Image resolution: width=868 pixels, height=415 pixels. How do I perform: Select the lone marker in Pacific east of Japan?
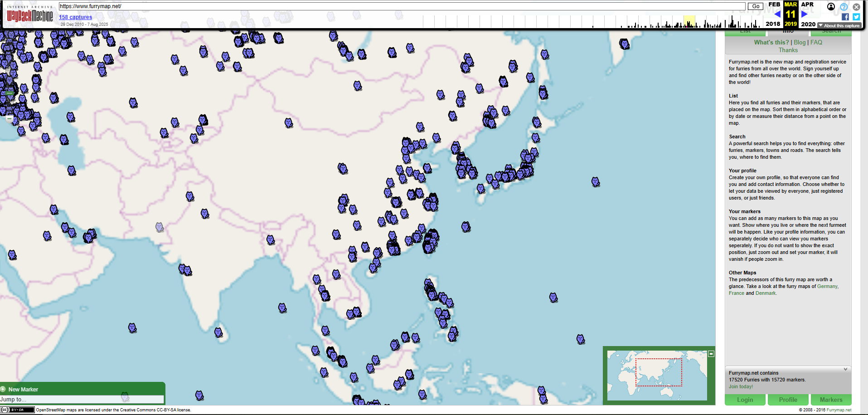pos(596,182)
